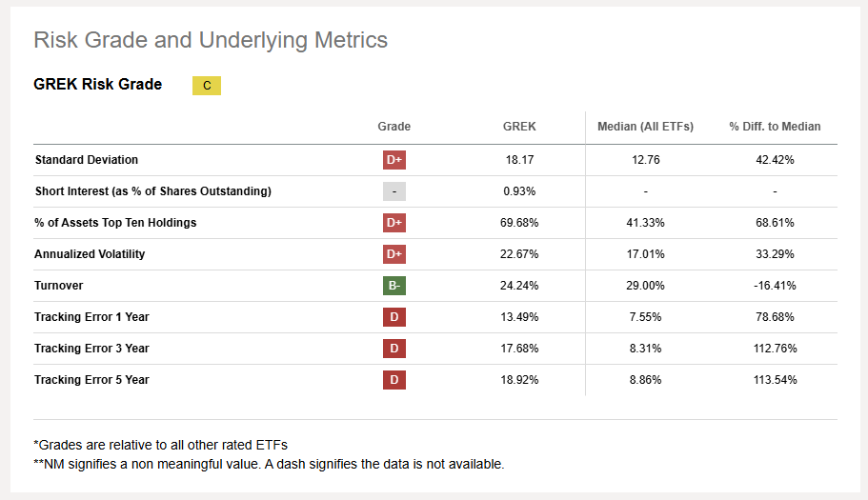Select the Standard Deviation row label
Image resolution: width=868 pixels, height=500 pixels.
87,160
